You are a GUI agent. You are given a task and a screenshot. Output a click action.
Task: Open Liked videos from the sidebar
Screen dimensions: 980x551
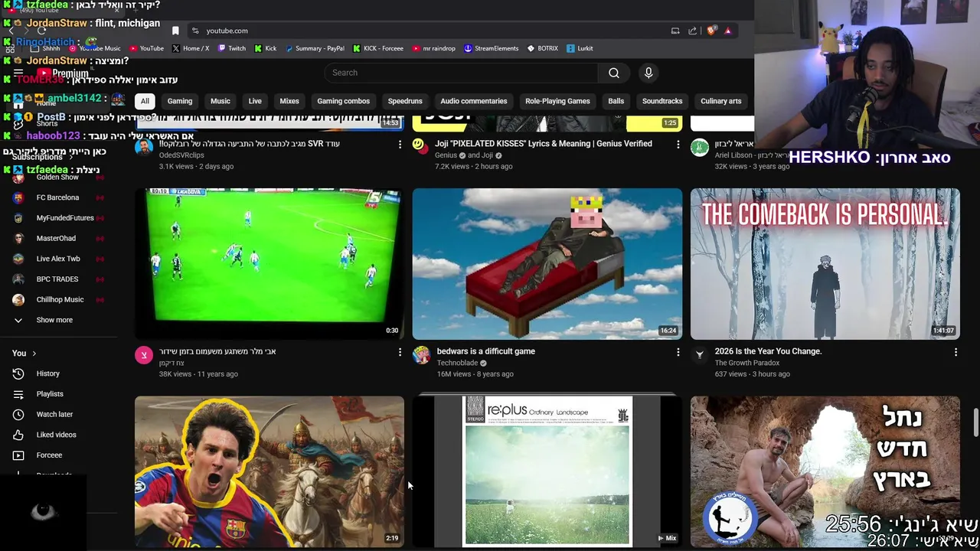point(56,435)
